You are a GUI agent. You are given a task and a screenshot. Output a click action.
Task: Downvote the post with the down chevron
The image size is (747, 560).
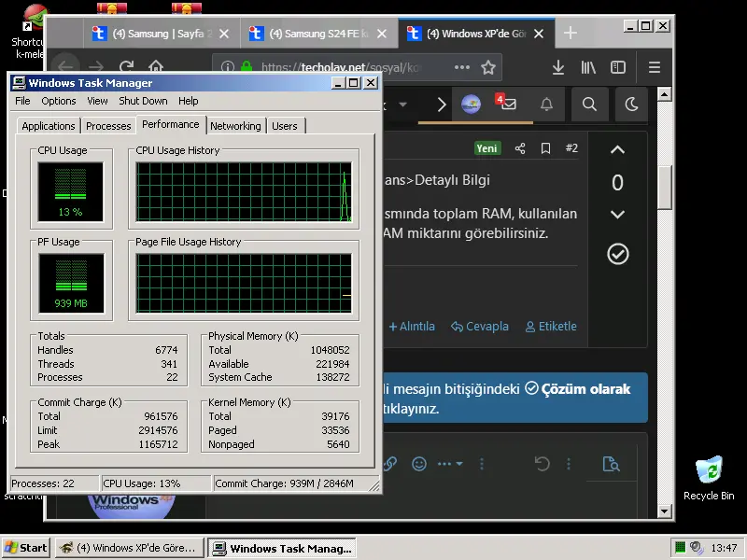(617, 215)
